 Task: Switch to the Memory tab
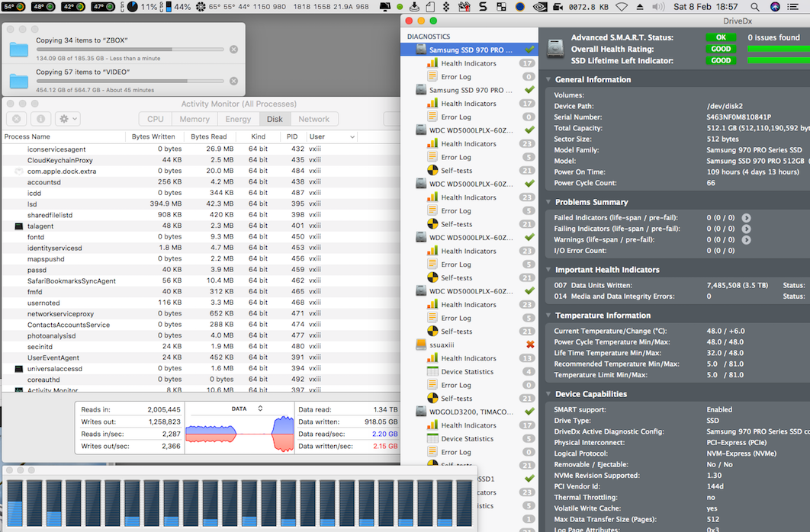coord(194,119)
